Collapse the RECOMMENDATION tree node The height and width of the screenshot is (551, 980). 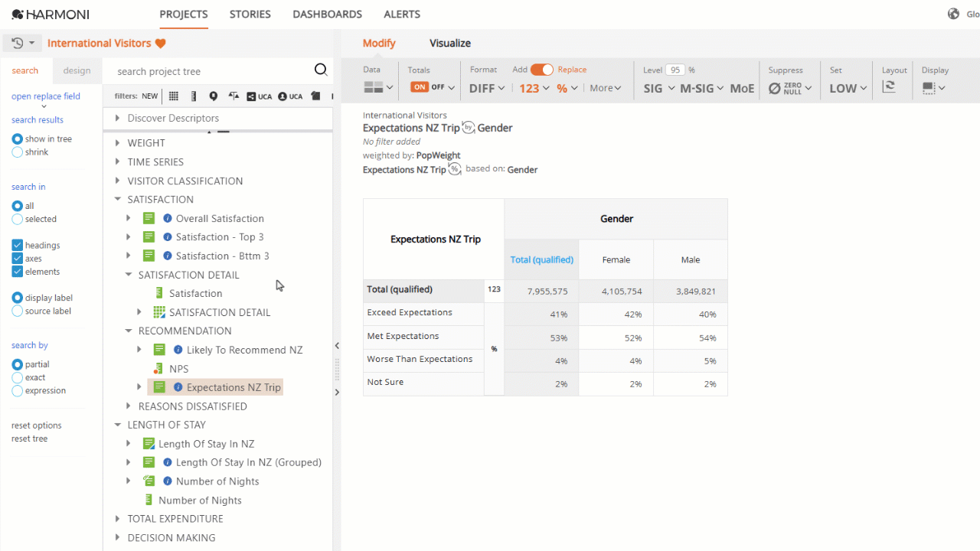[129, 331]
